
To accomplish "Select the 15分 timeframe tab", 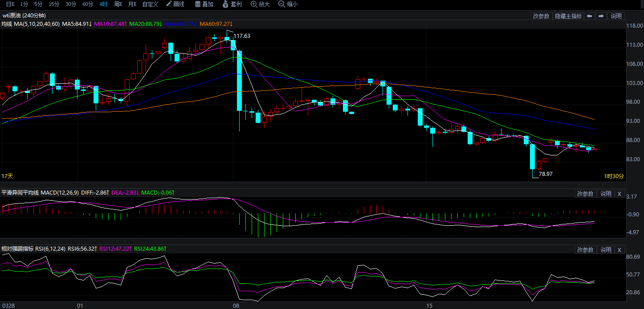I will coord(54,4).
